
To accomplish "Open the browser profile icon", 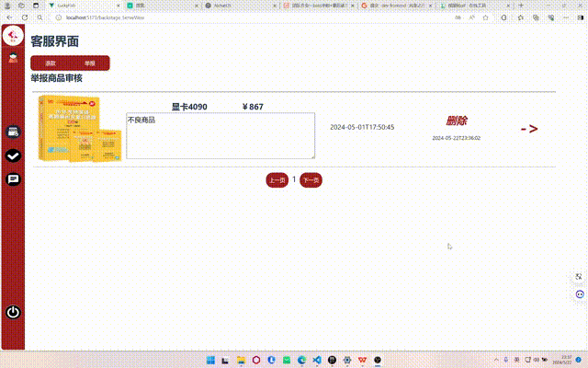I will point(7,6).
